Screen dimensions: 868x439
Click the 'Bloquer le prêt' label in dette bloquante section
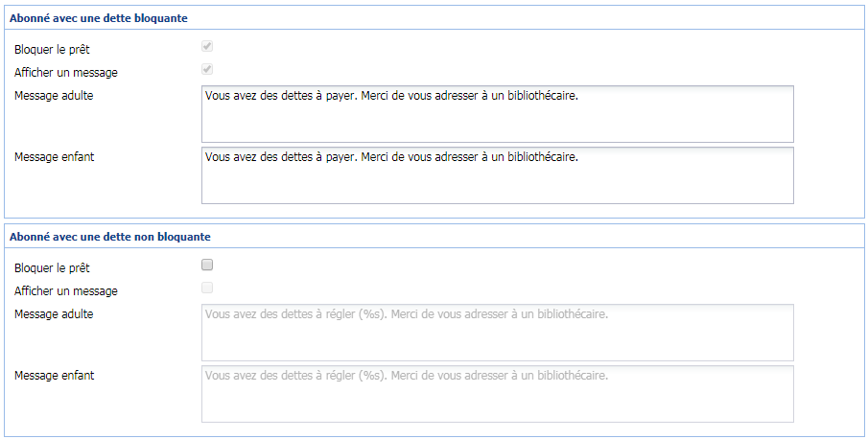52,49
